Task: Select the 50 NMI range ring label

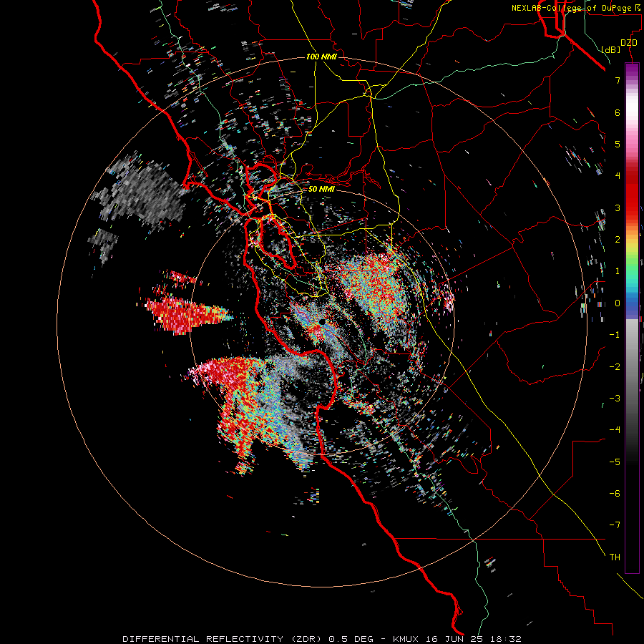Action: click(321, 189)
